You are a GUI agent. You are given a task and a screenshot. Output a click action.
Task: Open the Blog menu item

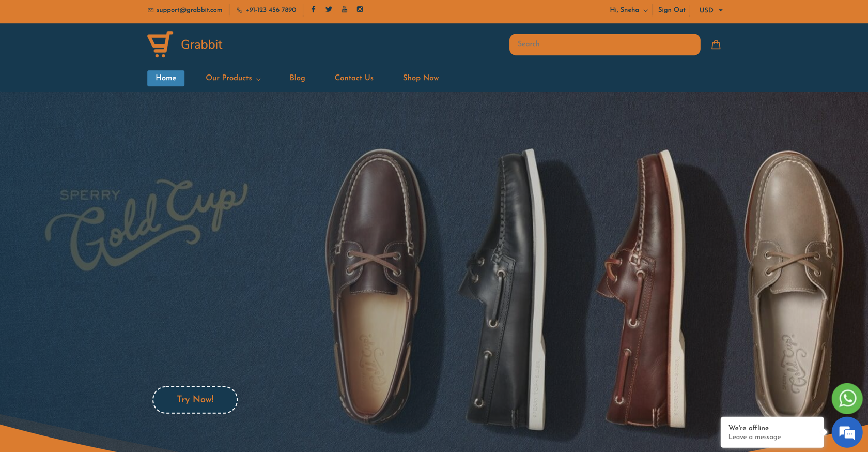[297, 78]
